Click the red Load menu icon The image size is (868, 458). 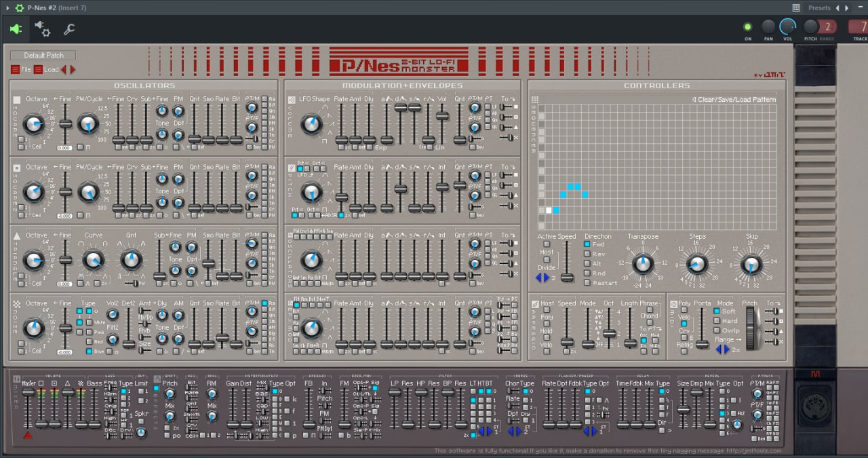coord(38,69)
